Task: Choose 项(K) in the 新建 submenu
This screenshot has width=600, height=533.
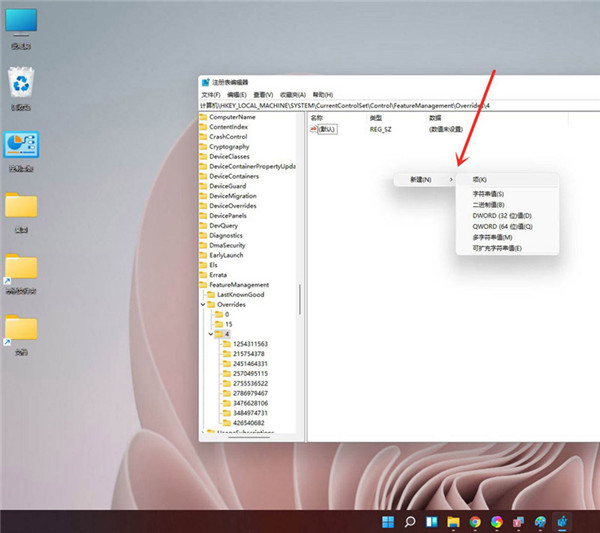Action: (479, 179)
